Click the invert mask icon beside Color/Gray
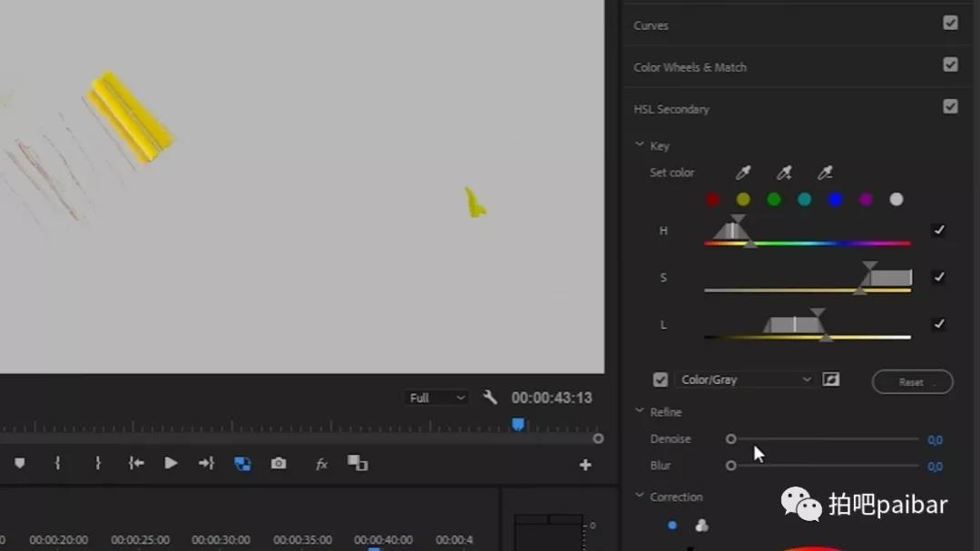This screenshot has height=551, width=980. click(x=830, y=379)
